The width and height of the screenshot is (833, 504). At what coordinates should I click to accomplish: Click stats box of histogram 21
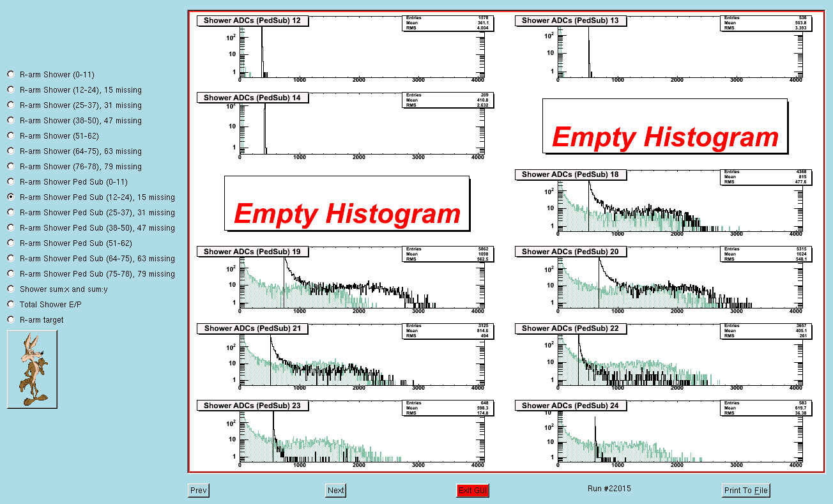click(x=448, y=331)
